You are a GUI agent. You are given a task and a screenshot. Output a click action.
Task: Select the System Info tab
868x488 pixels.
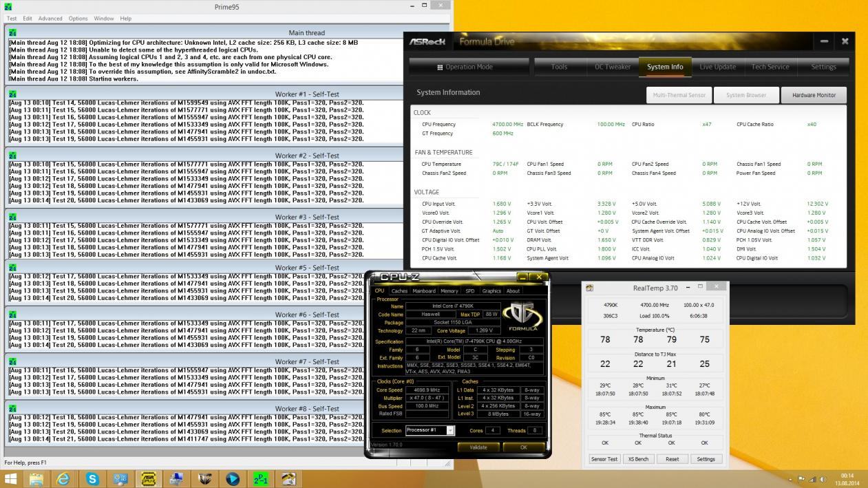pyautogui.click(x=665, y=67)
